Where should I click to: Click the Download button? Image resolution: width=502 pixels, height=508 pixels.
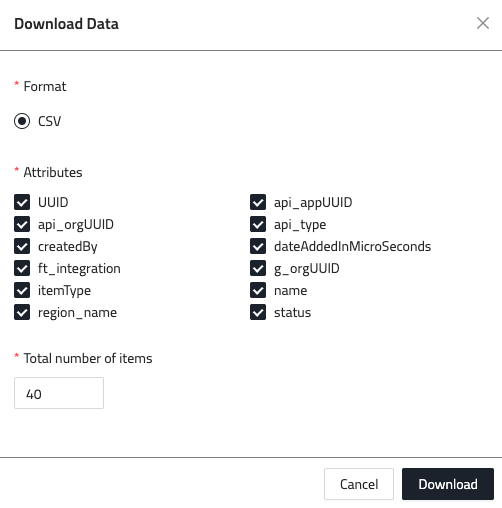pos(448,484)
